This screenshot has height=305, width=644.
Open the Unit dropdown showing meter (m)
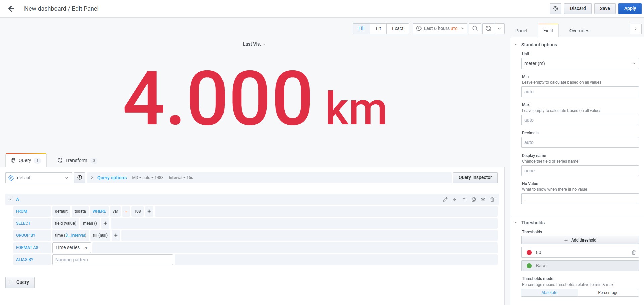[x=580, y=63]
